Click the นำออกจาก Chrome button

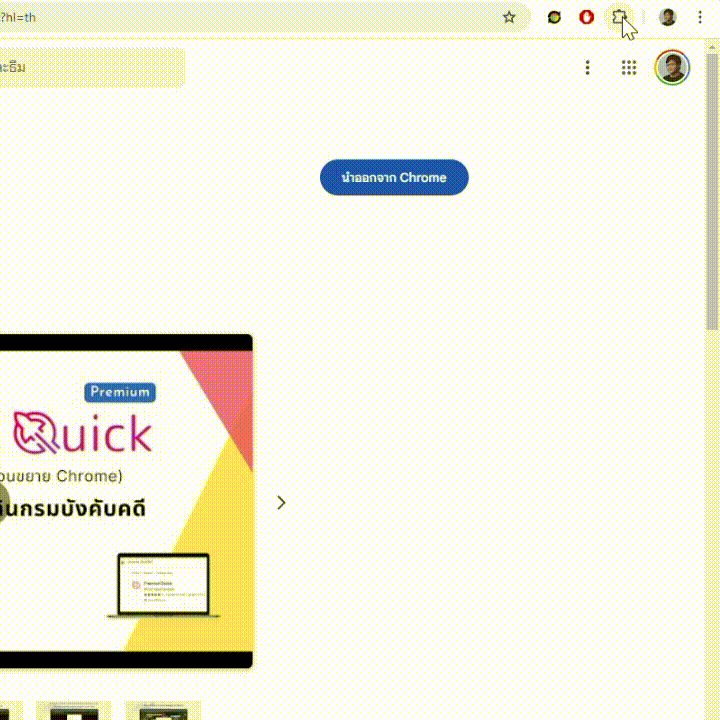point(394,177)
